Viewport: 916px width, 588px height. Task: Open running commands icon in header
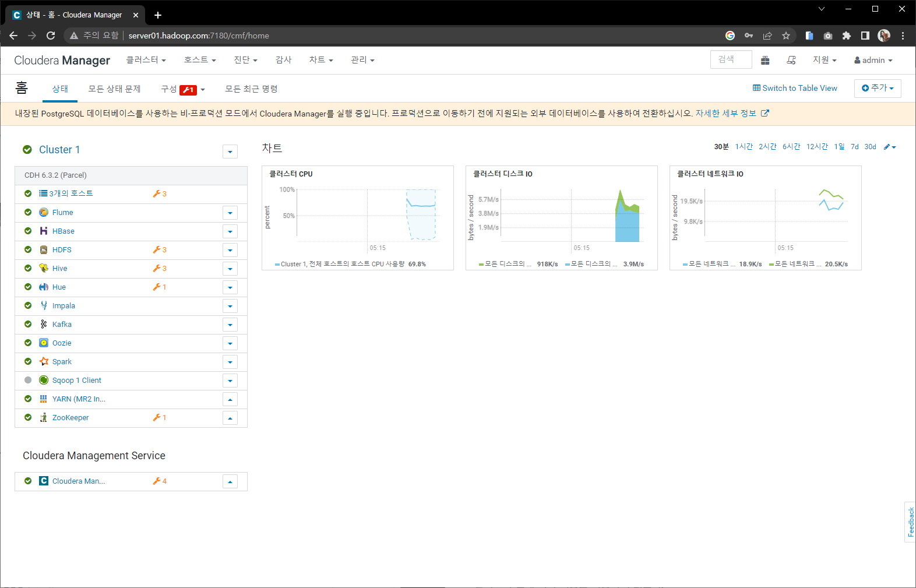(x=791, y=60)
